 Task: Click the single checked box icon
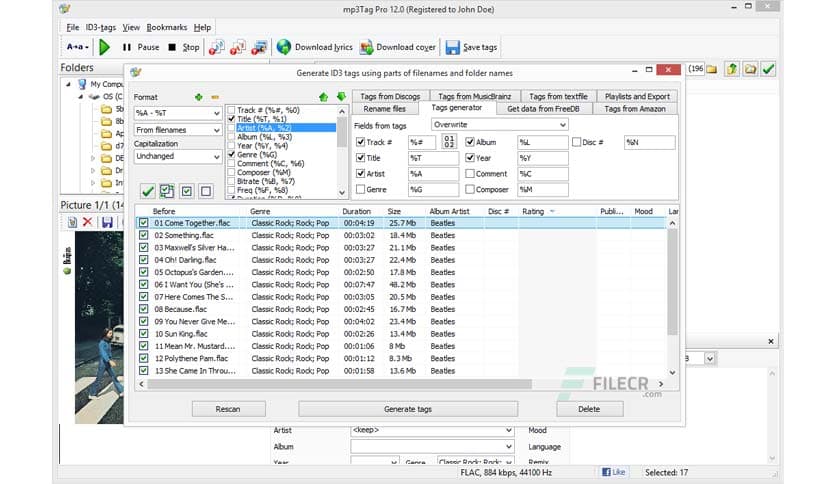[187, 191]
